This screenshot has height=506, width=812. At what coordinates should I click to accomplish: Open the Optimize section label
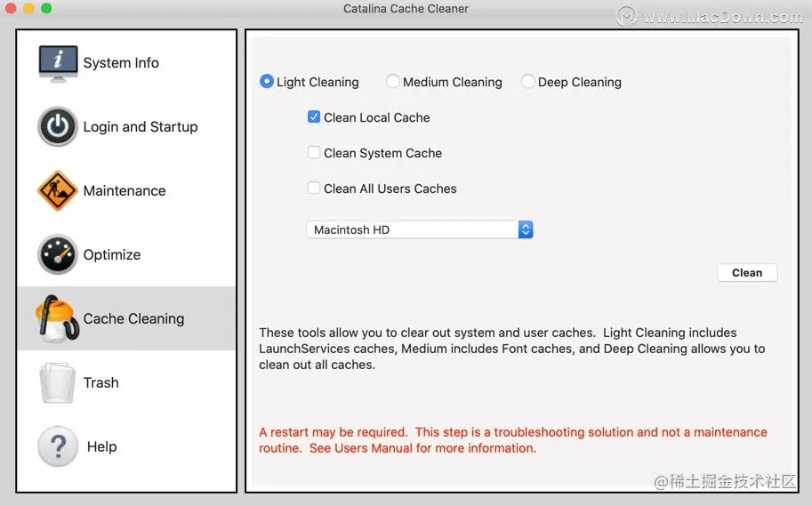[112, 255]
